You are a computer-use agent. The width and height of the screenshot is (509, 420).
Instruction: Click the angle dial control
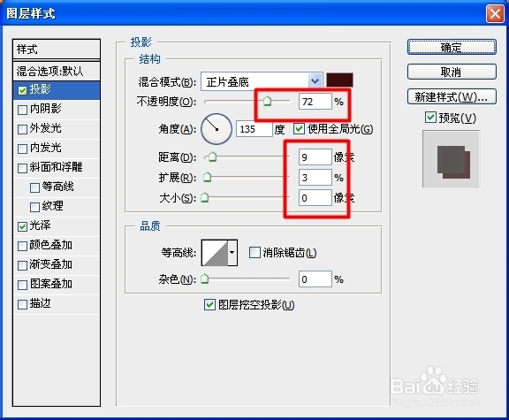point(217,129)
